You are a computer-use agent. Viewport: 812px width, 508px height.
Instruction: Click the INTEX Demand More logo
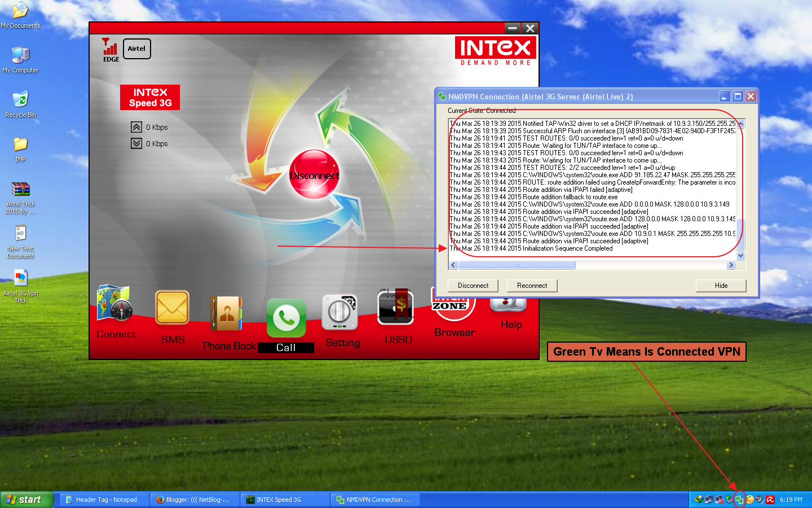(x=496, y=51)
